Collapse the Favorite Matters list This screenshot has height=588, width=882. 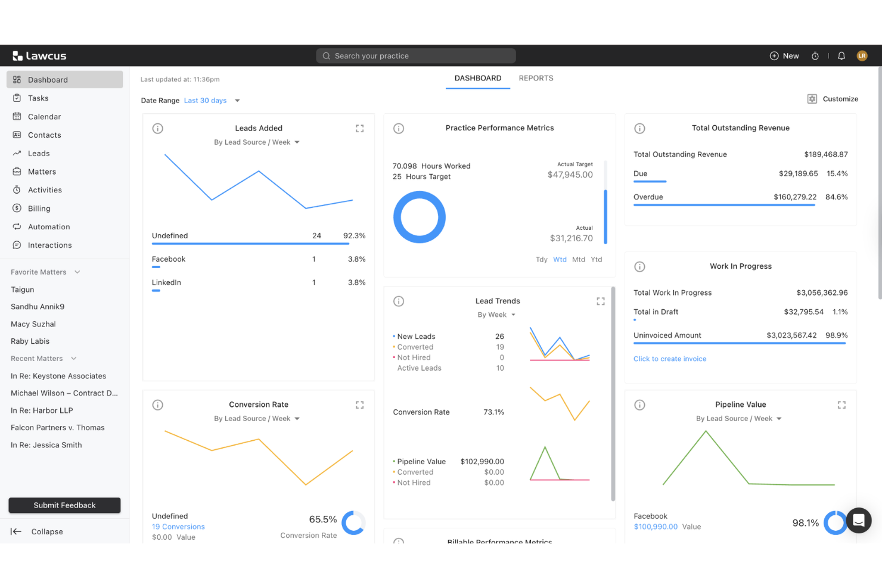click(77, 272)
